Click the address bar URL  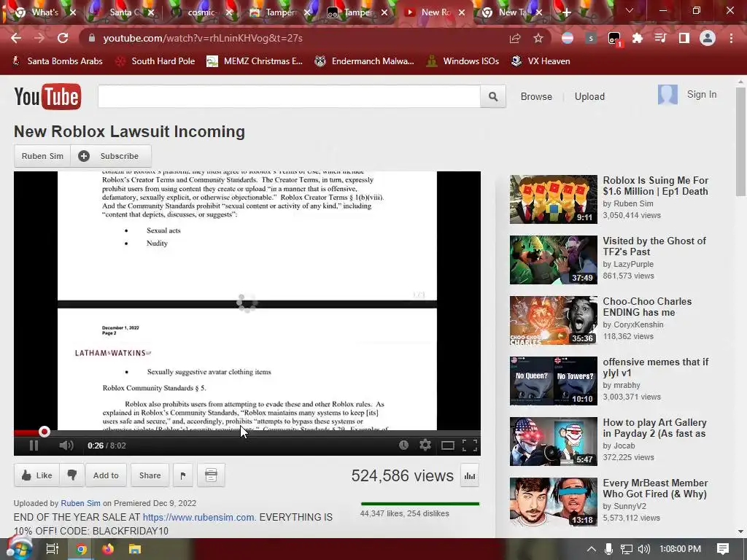203,38
